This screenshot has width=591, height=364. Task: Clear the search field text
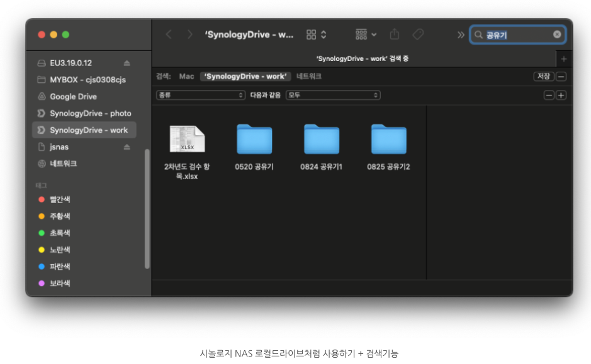pyautogui.click(x=557, y=35)
